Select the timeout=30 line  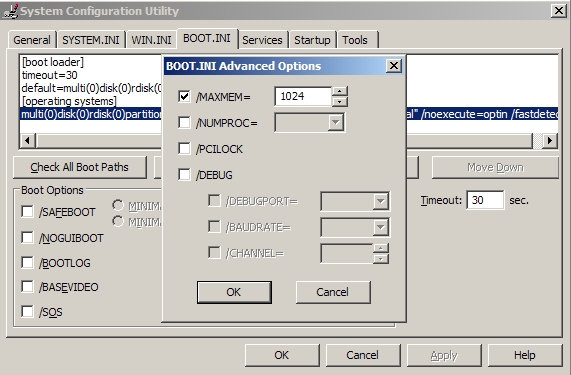tap(50, 75)
